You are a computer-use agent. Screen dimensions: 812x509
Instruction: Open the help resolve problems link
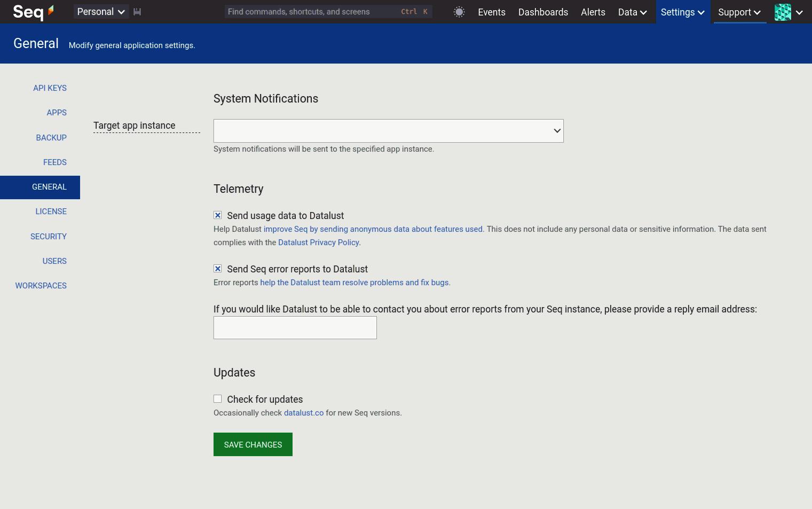point(354,283)
